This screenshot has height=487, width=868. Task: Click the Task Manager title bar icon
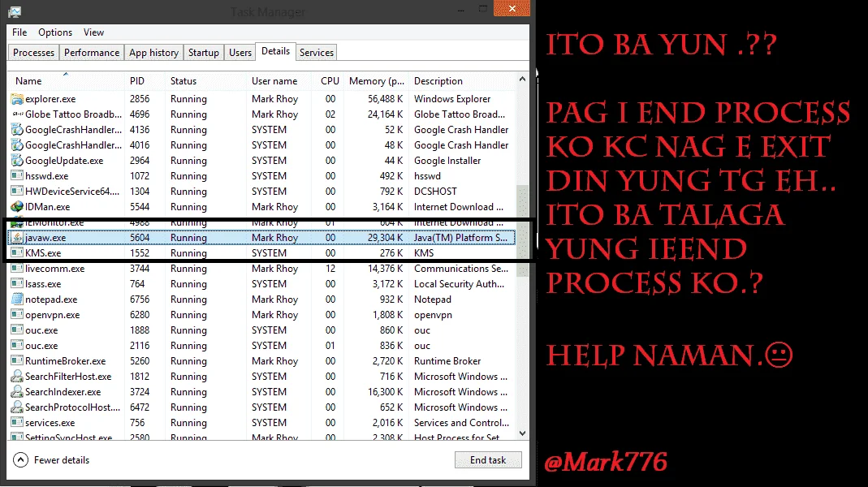click(15, 11)
